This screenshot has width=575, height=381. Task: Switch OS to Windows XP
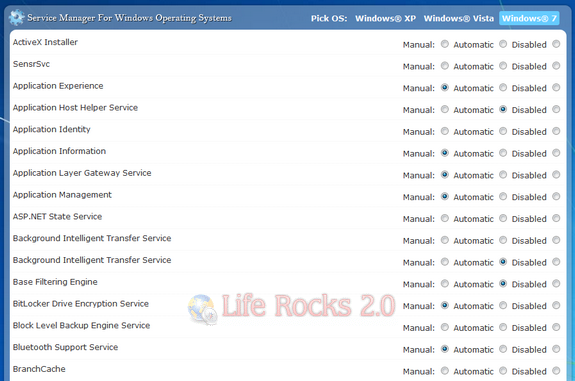tap(385, 18)
